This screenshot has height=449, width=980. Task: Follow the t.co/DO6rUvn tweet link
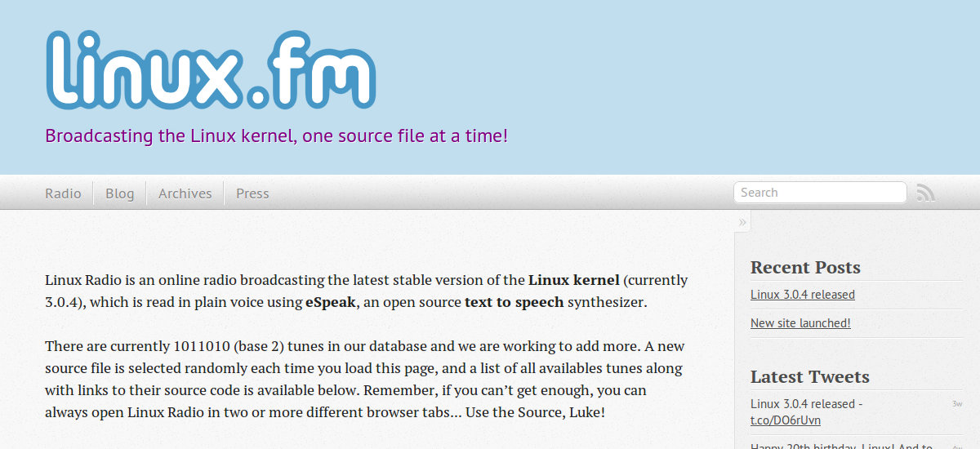[x=786, y=420]
